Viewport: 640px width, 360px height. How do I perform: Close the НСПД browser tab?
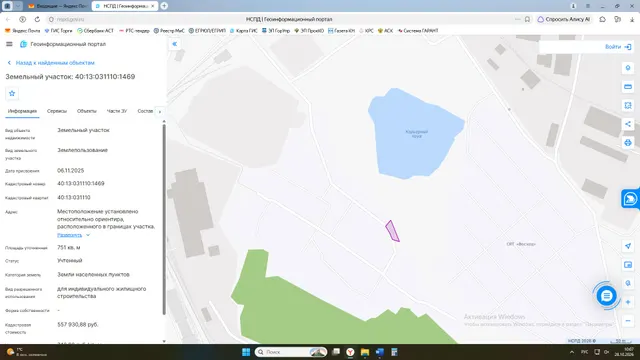pos(153,6)
